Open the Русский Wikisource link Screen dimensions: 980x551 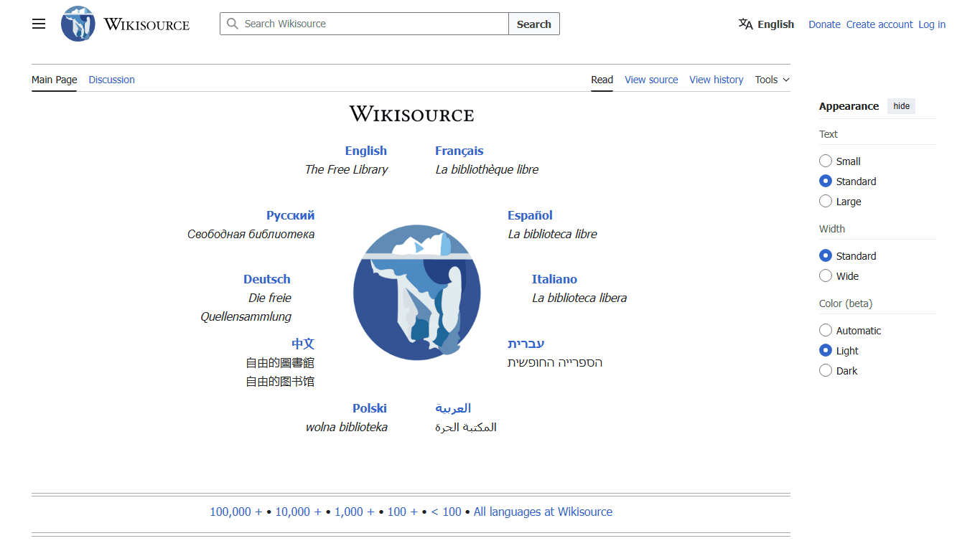(x=290, y=215)
